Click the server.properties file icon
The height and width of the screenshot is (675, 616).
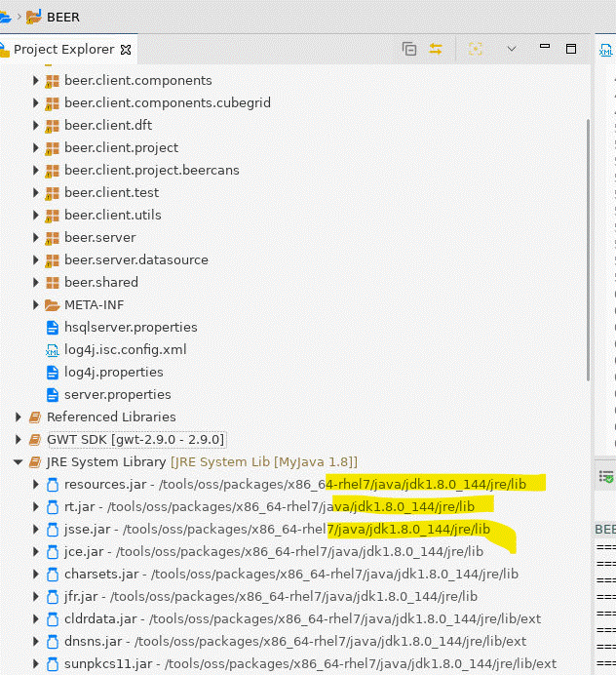(x=52, y=395)
